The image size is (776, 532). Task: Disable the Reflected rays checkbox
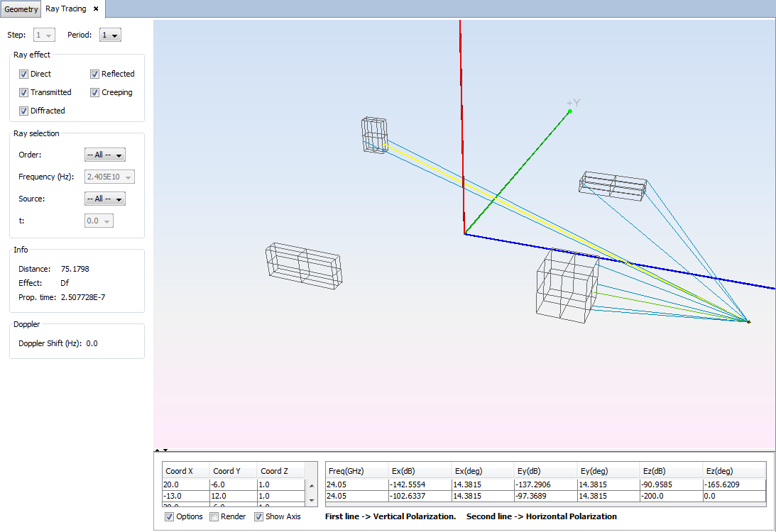(95, 74)
